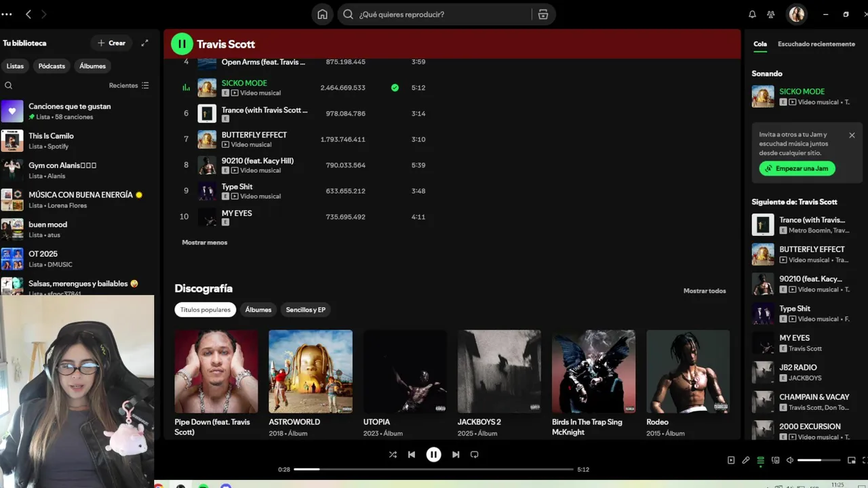The width and height of the screenshot is (868, 488).
Task: Go forward with the right arrow
Action: tap(44, 14)
